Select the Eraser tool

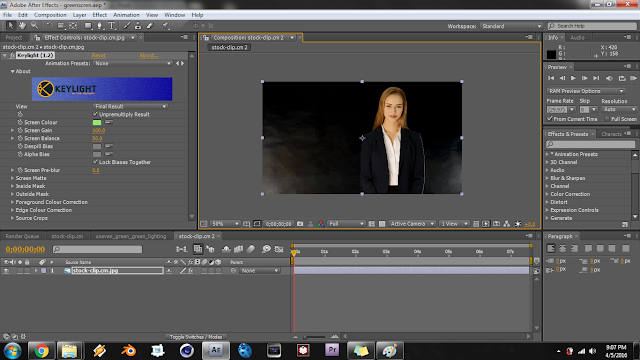click(x=150, y=26)
